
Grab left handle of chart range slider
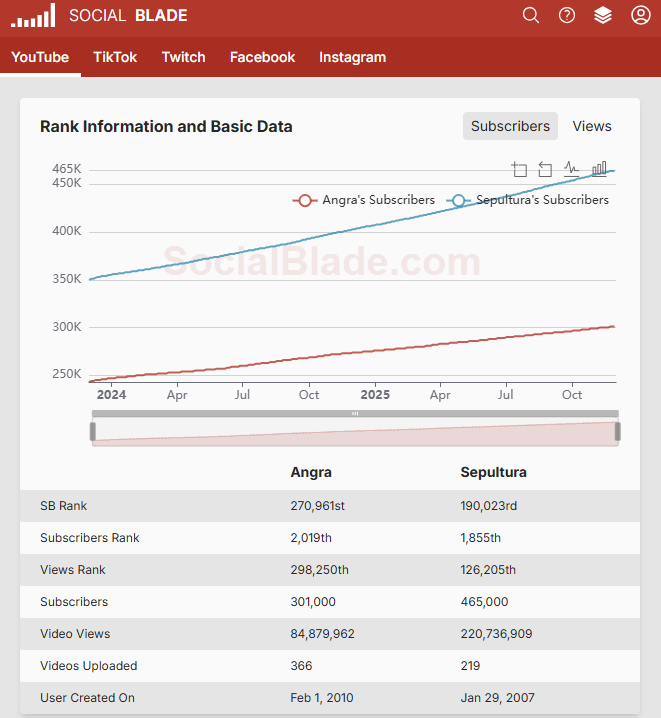click(93, 432)
